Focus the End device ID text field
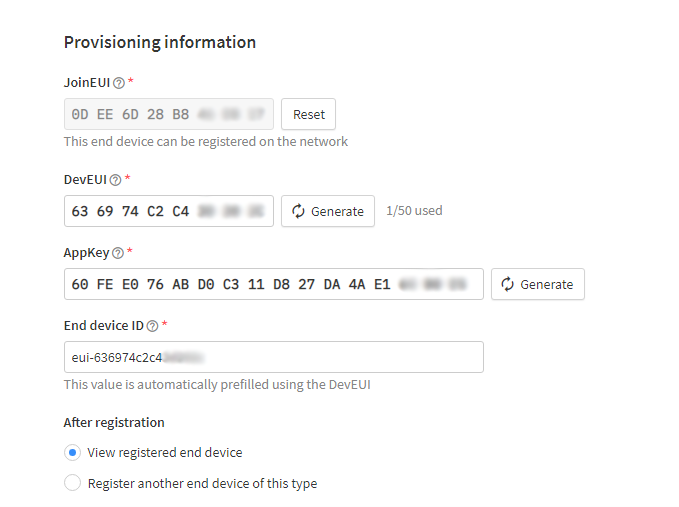This screenshot has width=679, height=507. [x=274, y=357]
